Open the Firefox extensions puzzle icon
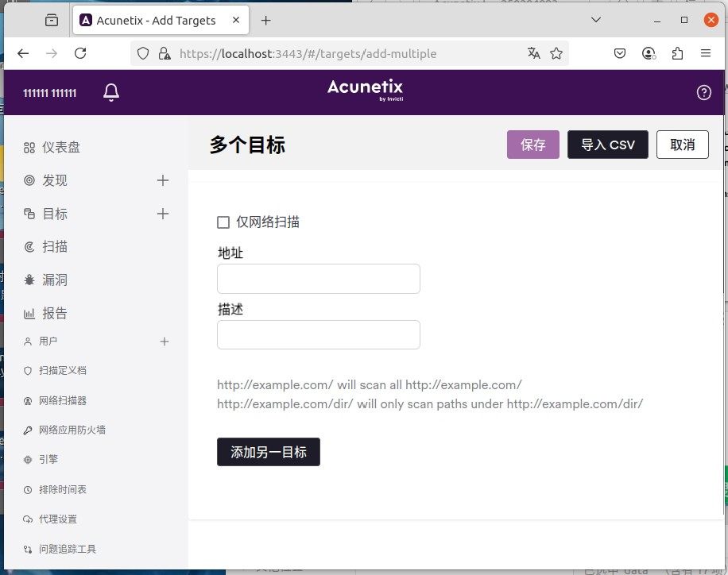Screen dimensions: 728x575 pyautogui.click(x=677, y=53)
